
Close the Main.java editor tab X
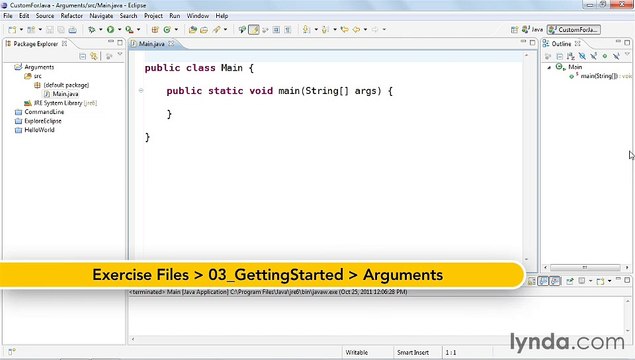[171, 43]
